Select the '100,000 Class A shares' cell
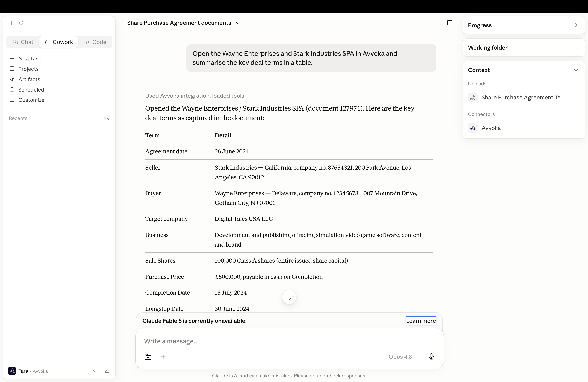Image resolution: width=588 pixels, height=382 pixels. 281,261
